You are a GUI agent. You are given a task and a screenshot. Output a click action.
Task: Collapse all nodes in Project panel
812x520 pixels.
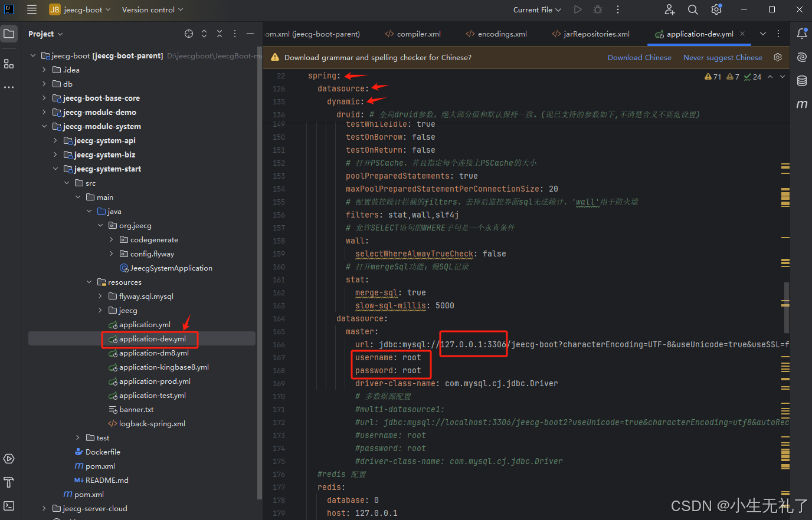point(220,34)
